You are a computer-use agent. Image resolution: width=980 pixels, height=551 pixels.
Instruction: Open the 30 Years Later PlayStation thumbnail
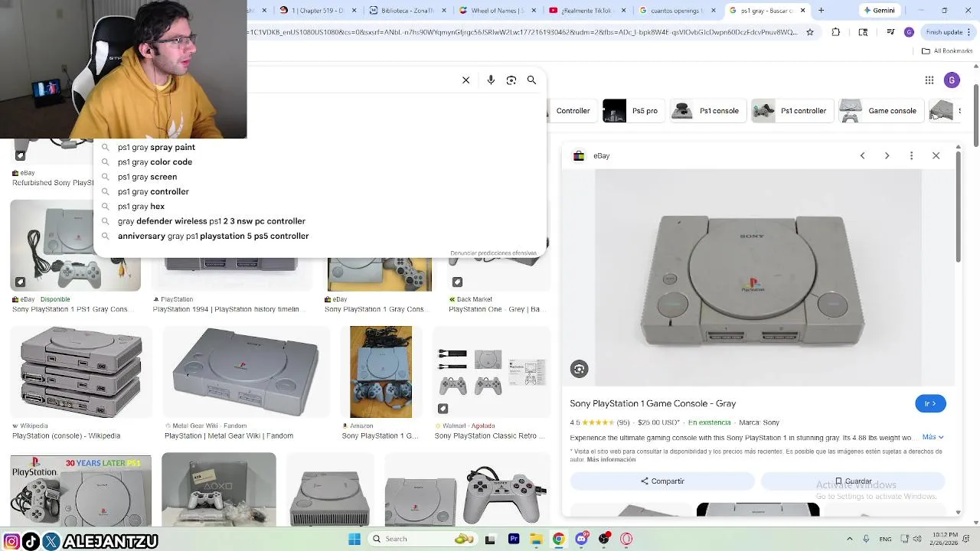coord(80,490)
